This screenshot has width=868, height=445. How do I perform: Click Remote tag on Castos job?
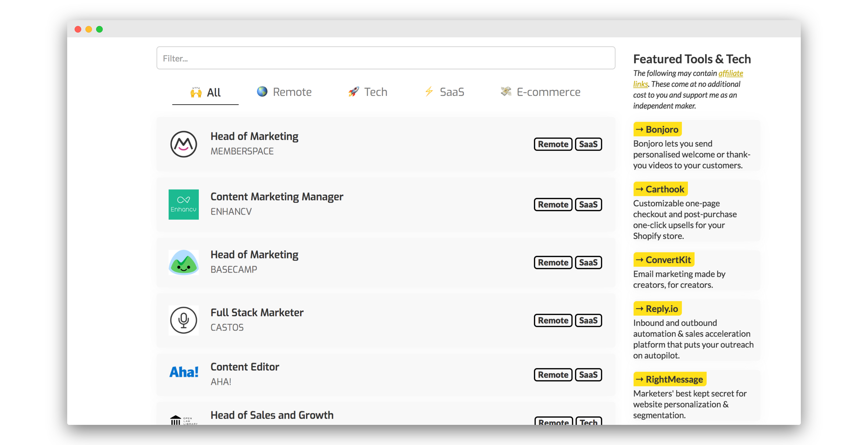click(x=553, y=320)
